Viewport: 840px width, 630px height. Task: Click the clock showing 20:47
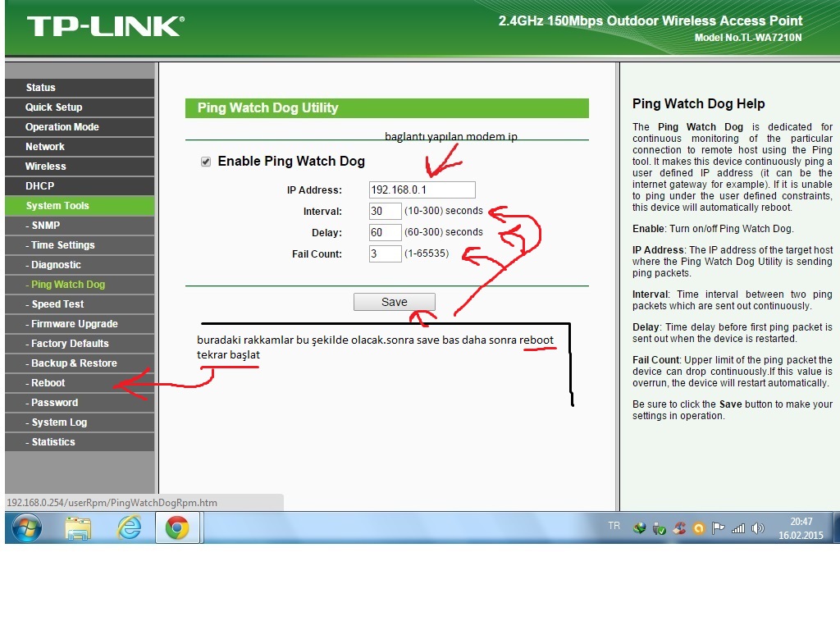(801, 521)
